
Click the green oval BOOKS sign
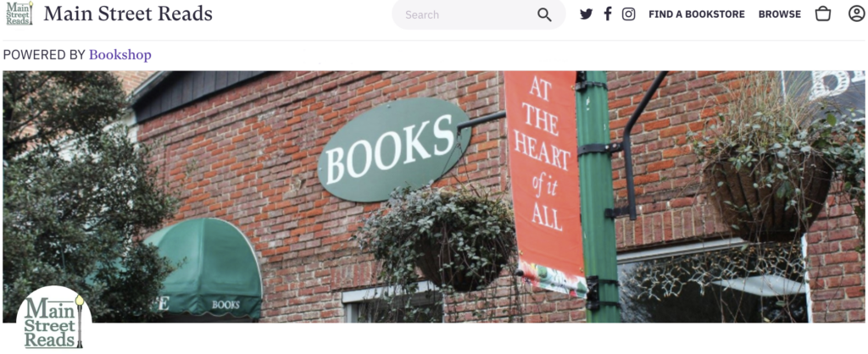[394, 149]
